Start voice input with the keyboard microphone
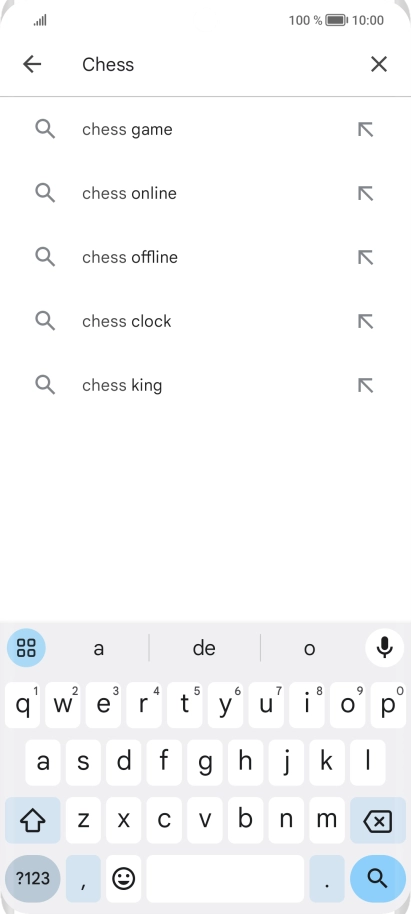This screenshot has width=411, height=914. point(384,648)
